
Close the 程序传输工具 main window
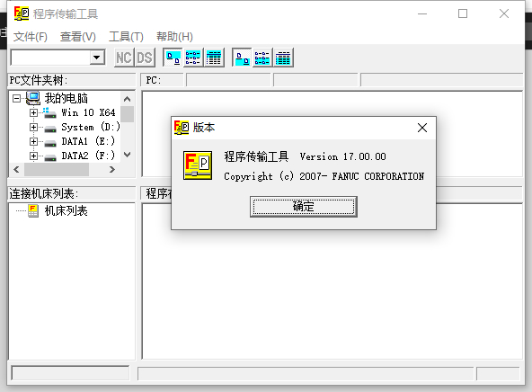504,13
